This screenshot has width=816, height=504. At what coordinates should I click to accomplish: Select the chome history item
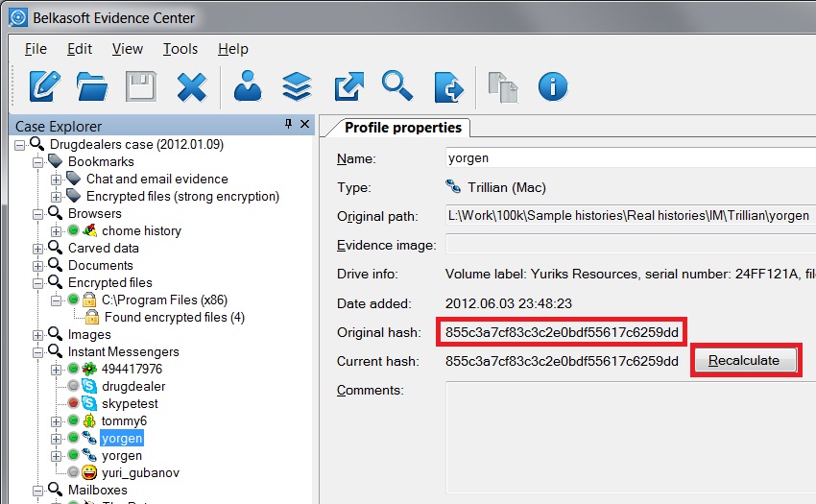coord(141,230)
